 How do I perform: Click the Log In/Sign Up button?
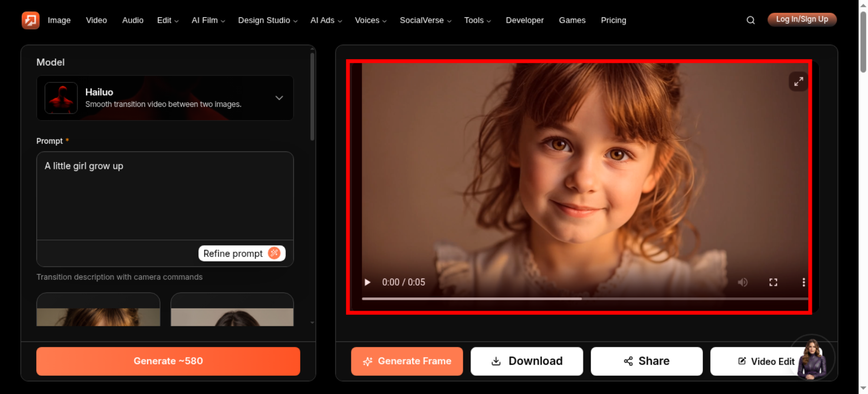(x=802, y=20)
